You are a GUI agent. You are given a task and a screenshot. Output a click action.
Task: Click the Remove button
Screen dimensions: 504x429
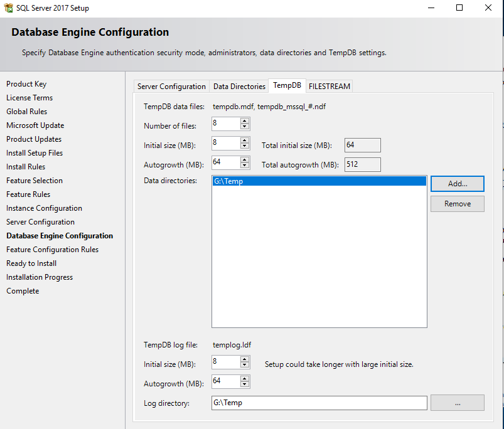pos(458,204)
